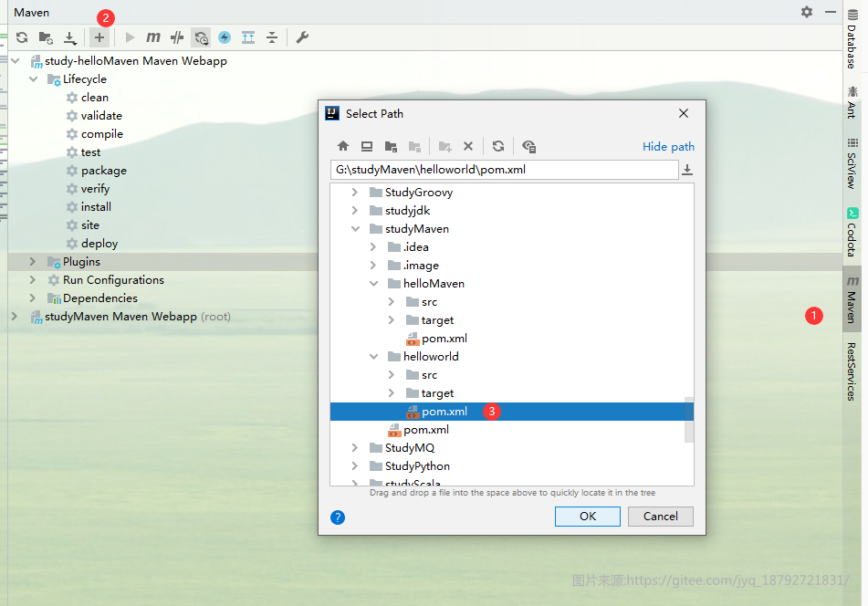Open the Ant tool window tab
This screenshot has height=606, width=868.
[852, 102]
